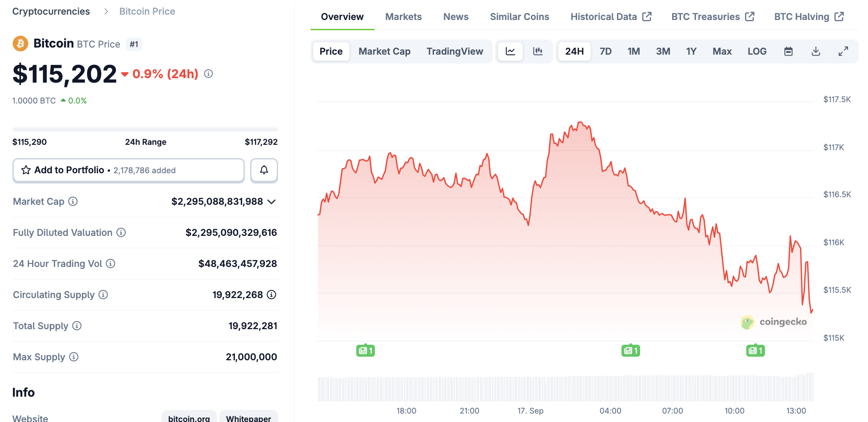This screenshot has width=868, height=422.
Task: Click the Bitcoin Price breadcrumb
Action: click(147, 12)
